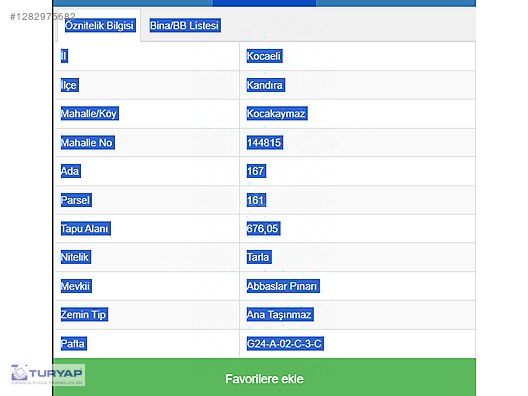Select the 'Kocakaymaz' village value
The image size is (528, 396).
277,113
